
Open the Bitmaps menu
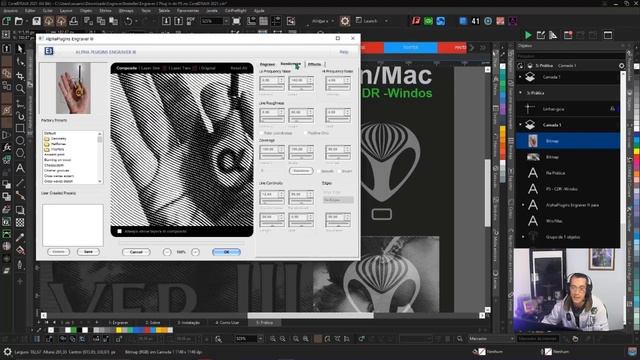point(126,11)
